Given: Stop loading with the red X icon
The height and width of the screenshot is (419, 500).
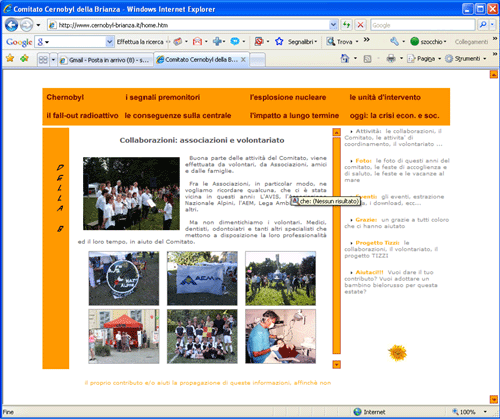Looking at the screenshot, I should click(x=360, y=25).
